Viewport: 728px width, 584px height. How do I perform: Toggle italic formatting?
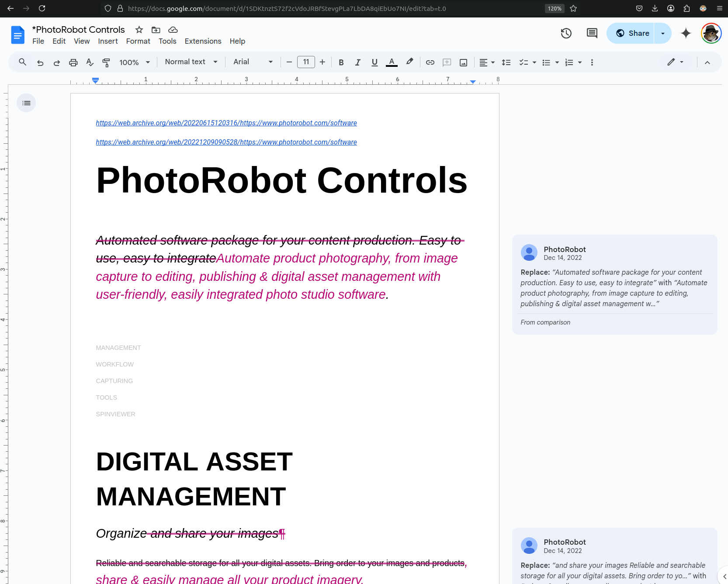pyautogui.click(x=358, y=62)
